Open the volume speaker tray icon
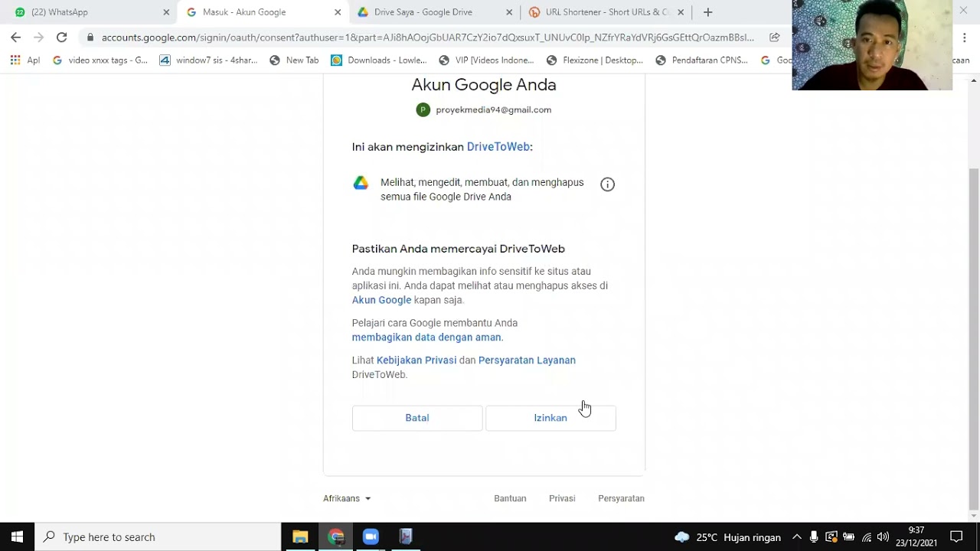980x551 pixels. (x=883, y=537)
